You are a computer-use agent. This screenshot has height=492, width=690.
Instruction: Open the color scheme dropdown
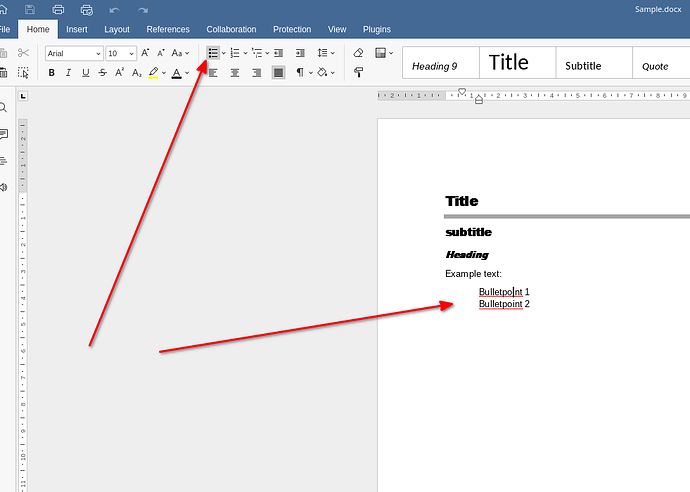(384, 53)
